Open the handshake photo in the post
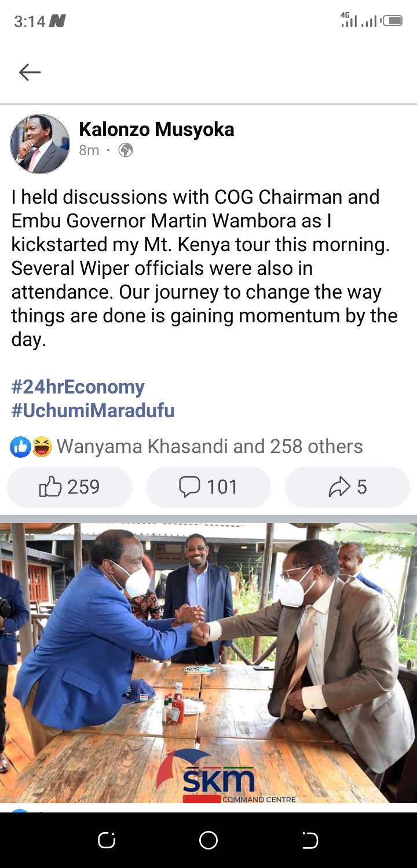The width and height of the screenshot is (417, 868). click(x=209, y=663)
